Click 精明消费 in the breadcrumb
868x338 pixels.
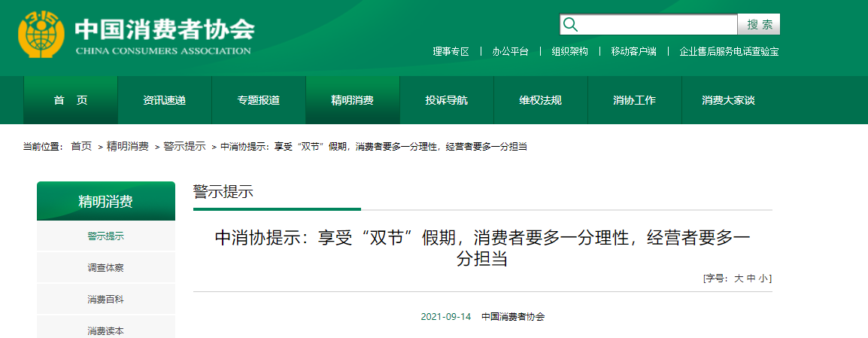coord(127,146)
